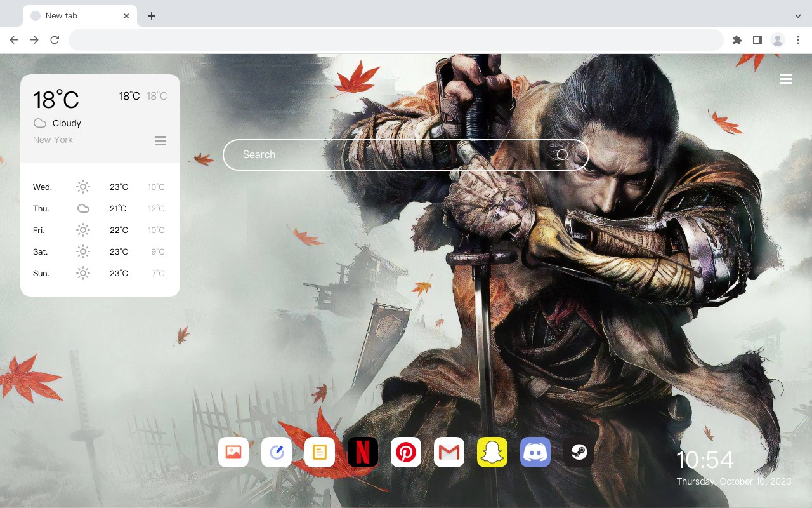The height and width of the screenshot is (508, 812).
Task: Close the New tab tab
Action: click(x=126, y=16)
